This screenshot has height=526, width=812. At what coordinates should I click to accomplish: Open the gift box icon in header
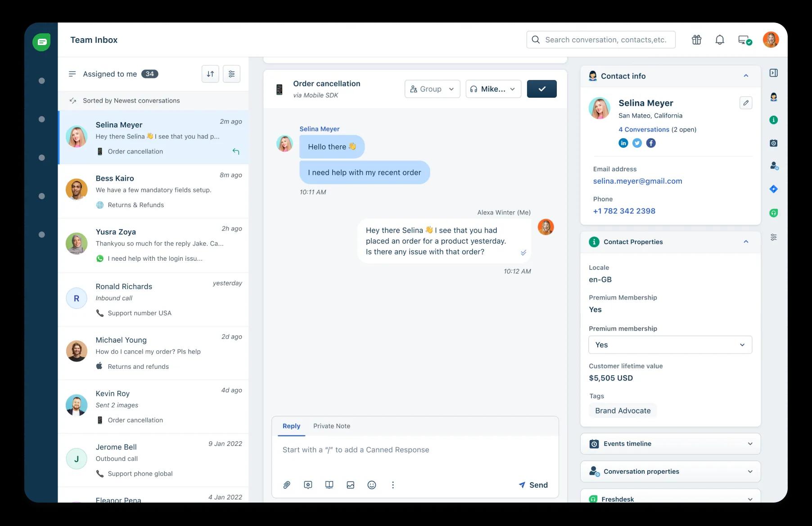pos(696,40)
